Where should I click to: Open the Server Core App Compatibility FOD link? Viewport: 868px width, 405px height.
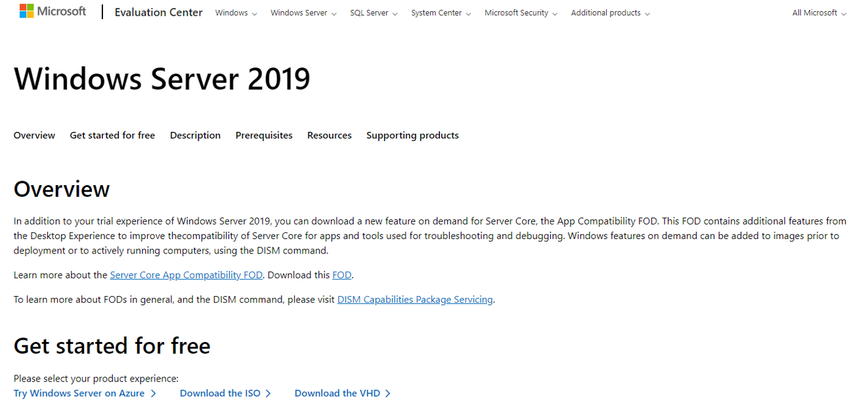pos(186,275)
